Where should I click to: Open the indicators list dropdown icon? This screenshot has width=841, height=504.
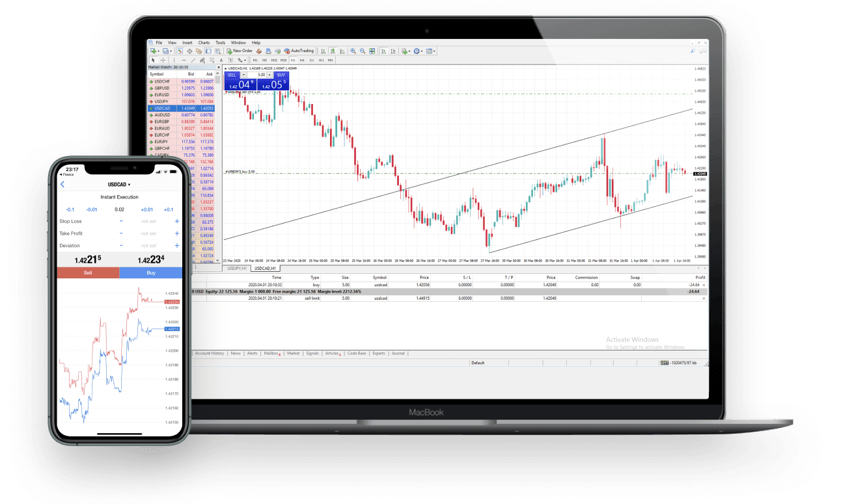(x=406, y=51)
